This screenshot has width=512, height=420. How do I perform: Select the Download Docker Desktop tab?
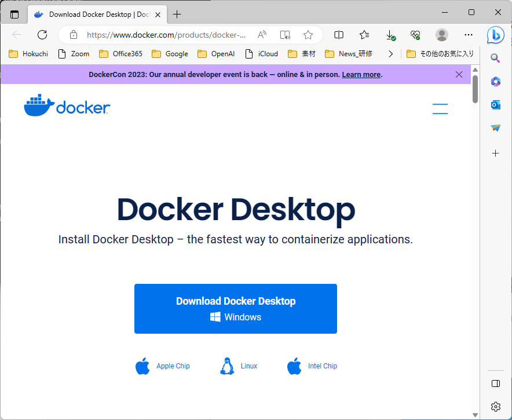pos(97,14)
